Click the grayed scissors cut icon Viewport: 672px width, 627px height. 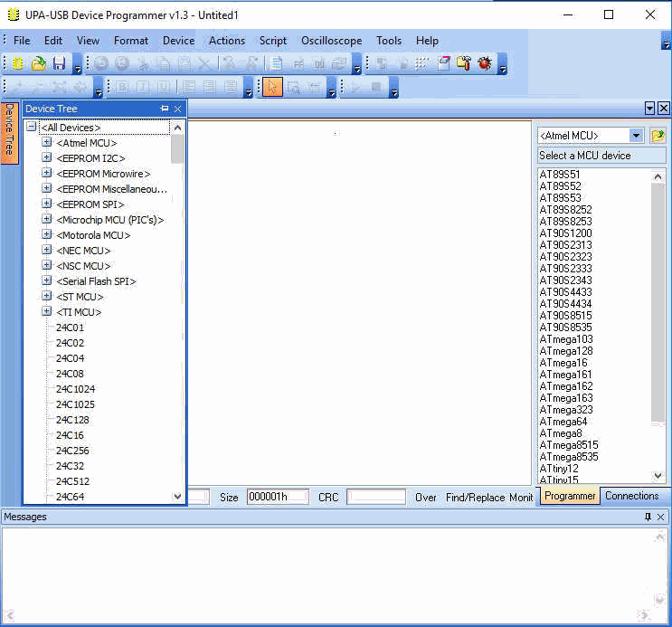[144, 63]
